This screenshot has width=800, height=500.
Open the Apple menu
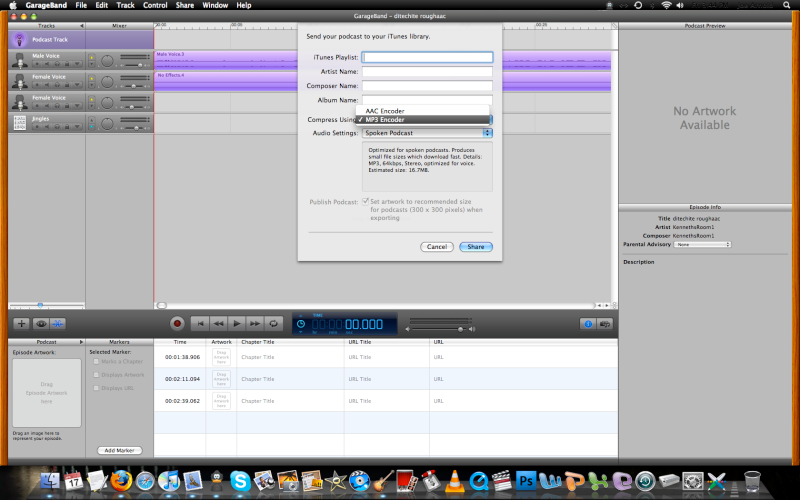coord(13,5)
